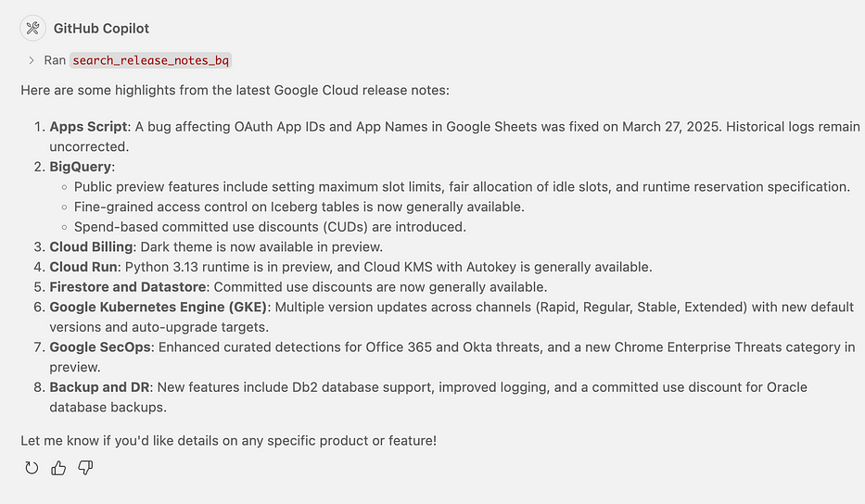
Task: Click the Apps Script heading
Action: pos(89,126)
